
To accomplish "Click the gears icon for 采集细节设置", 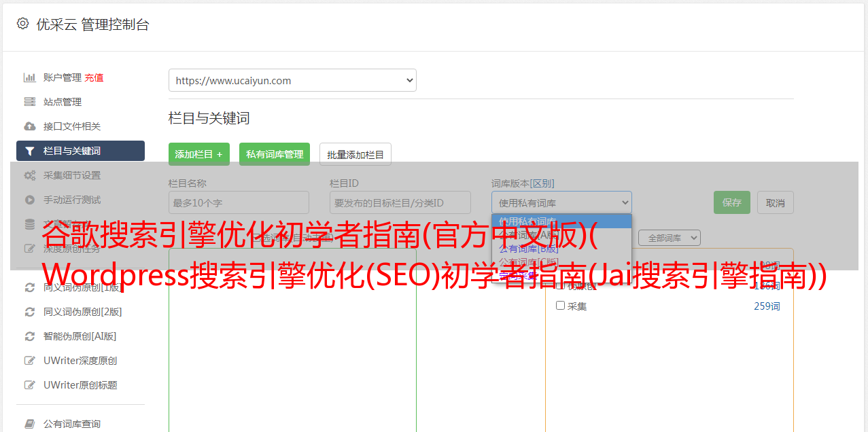I will (29, 175).
